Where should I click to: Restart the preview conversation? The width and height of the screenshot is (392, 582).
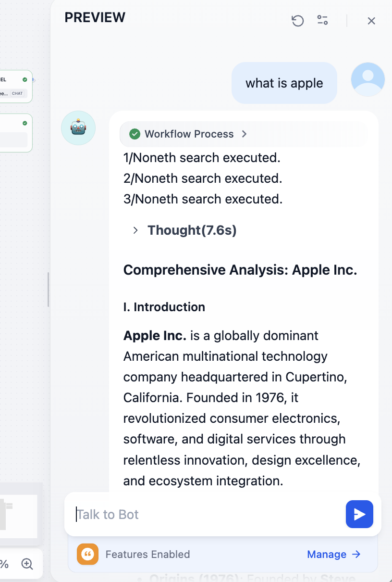coord(298,21)
